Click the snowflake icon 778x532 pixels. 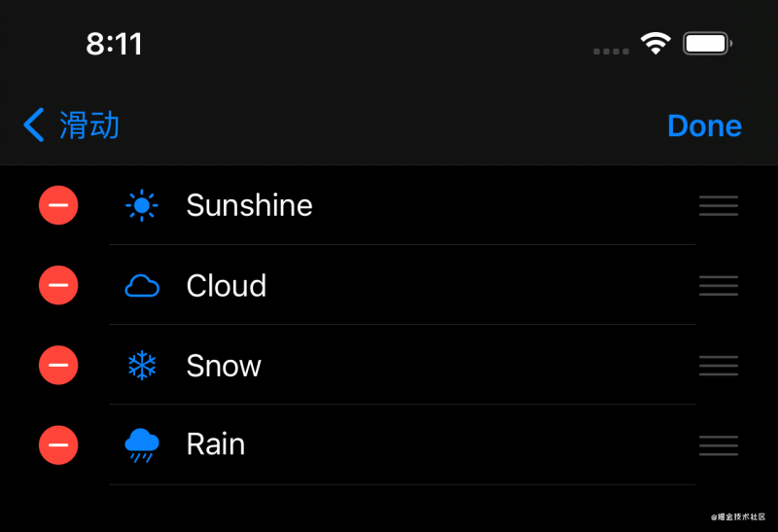pos(142,366)
